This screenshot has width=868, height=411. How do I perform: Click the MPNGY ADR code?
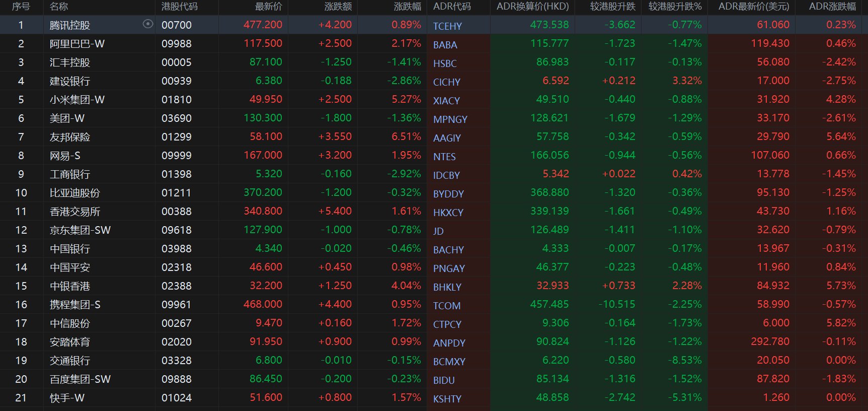[x=450, y=119]
